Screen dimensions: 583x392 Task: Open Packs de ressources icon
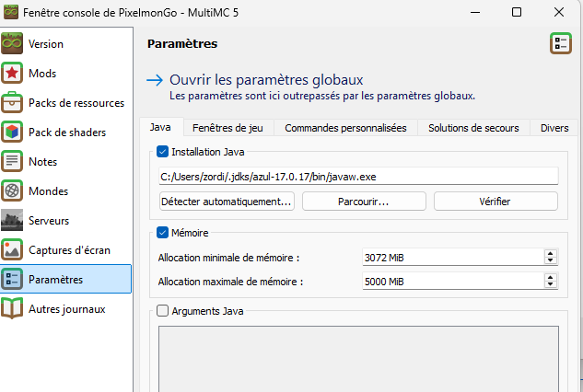click(x=13, y=103)
